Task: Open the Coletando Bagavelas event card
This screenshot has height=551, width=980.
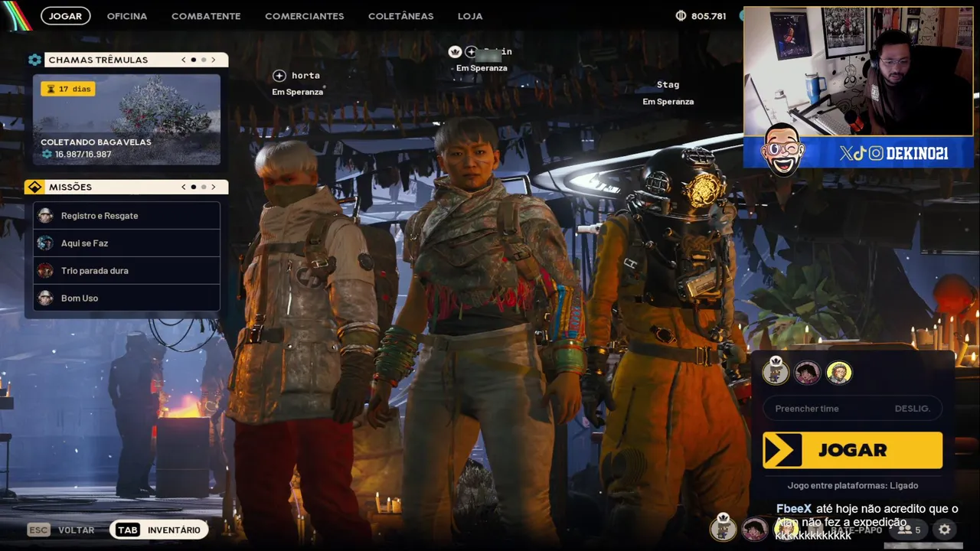Action: 126,119
